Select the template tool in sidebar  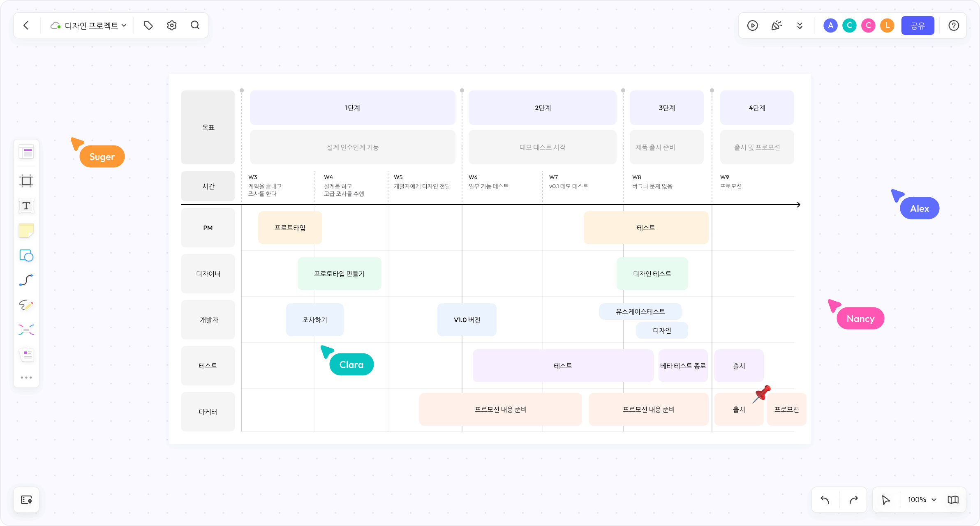tap(26, 152)
